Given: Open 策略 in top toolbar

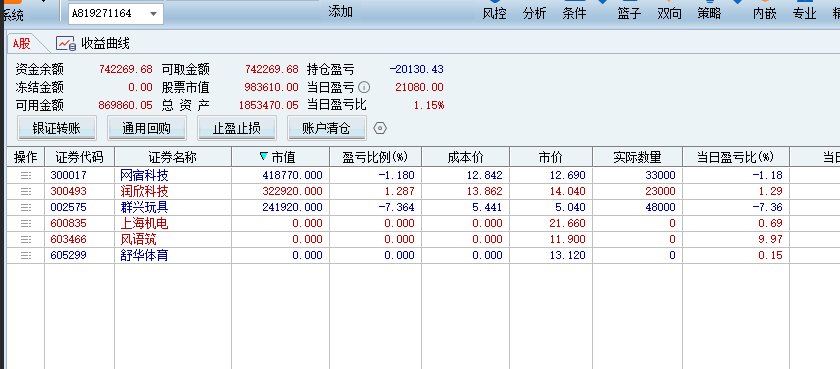Looking at the screenshot, I should (709, 13).
